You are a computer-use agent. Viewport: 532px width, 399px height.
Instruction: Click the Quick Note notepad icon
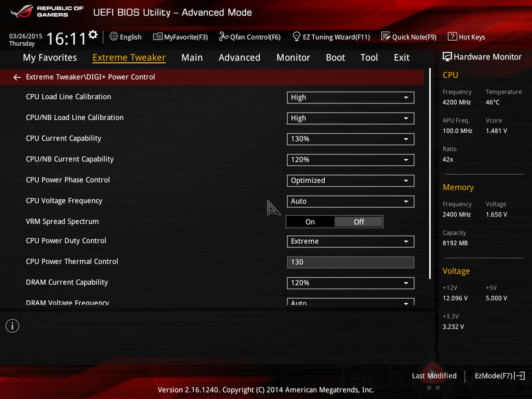(386, 36)
